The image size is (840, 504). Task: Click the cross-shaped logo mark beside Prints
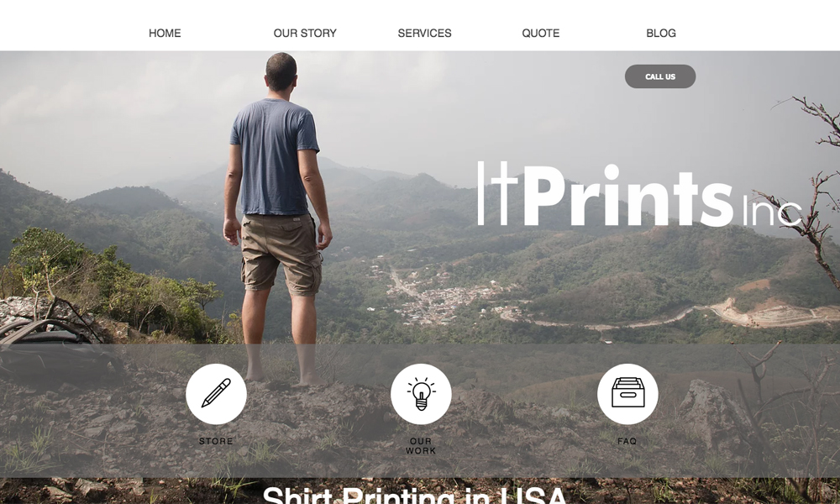coord(497,193)
